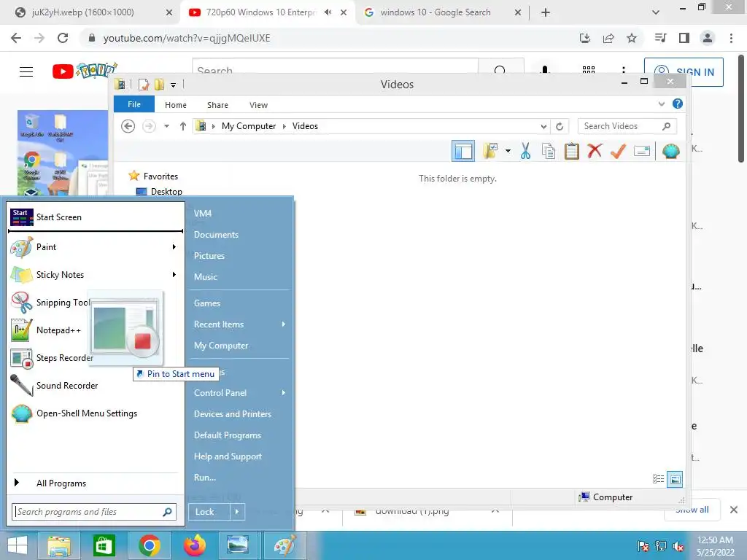Expand the ribbon chevron in Videos window
The width and height of the screenshot is (747, 560).
pos(662,104)
